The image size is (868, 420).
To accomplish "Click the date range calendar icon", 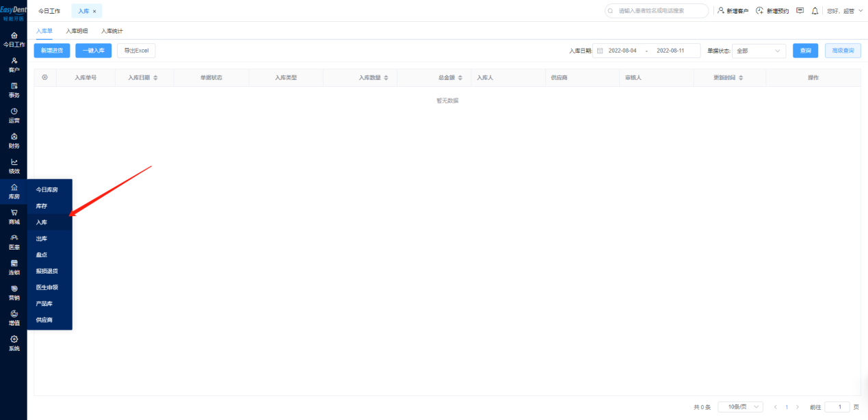I will click(600, 51).
